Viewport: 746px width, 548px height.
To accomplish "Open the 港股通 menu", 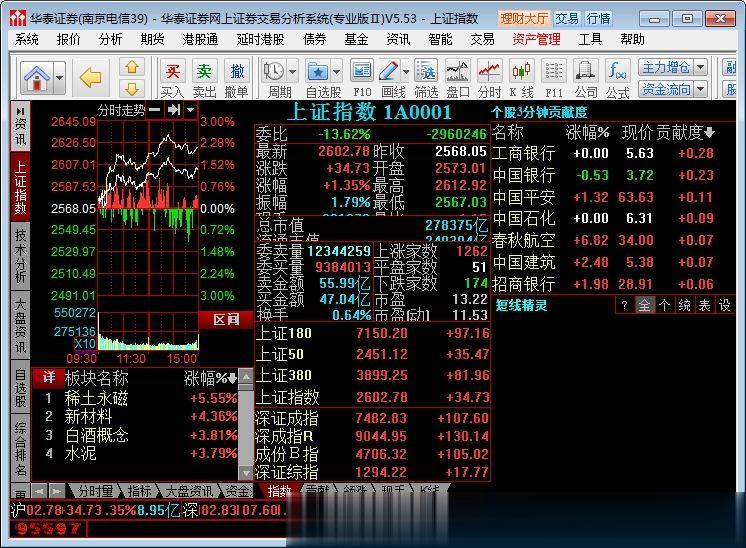I will point(200,39).
